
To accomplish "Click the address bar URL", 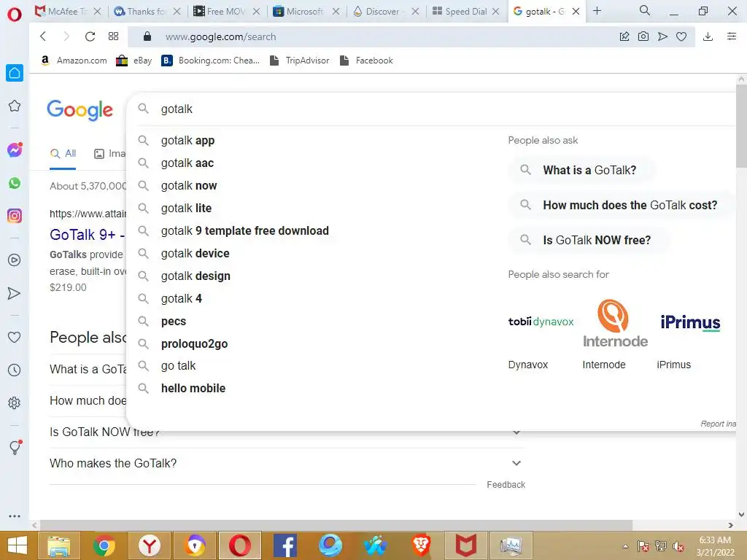I will coord(220,36).
